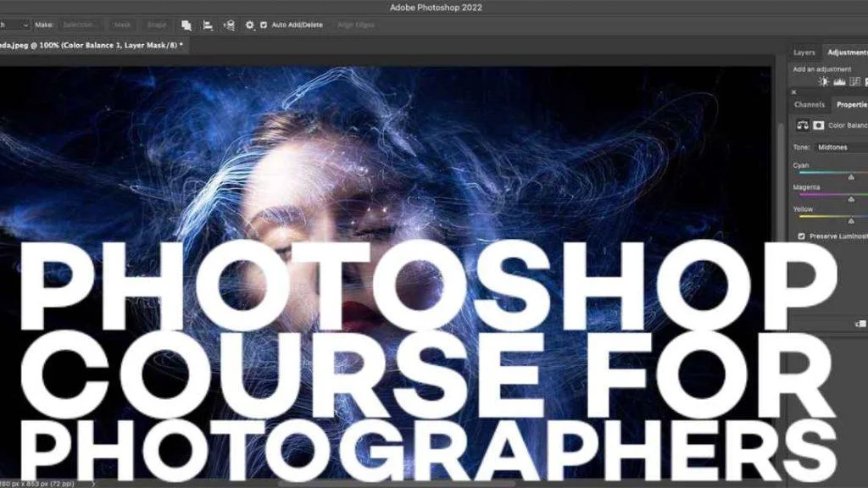Image resolution: width=868 pixels, height=488 pixels.
Task: Click the Yellow-Blue slider handle
Action: click(x=851, y=221)
